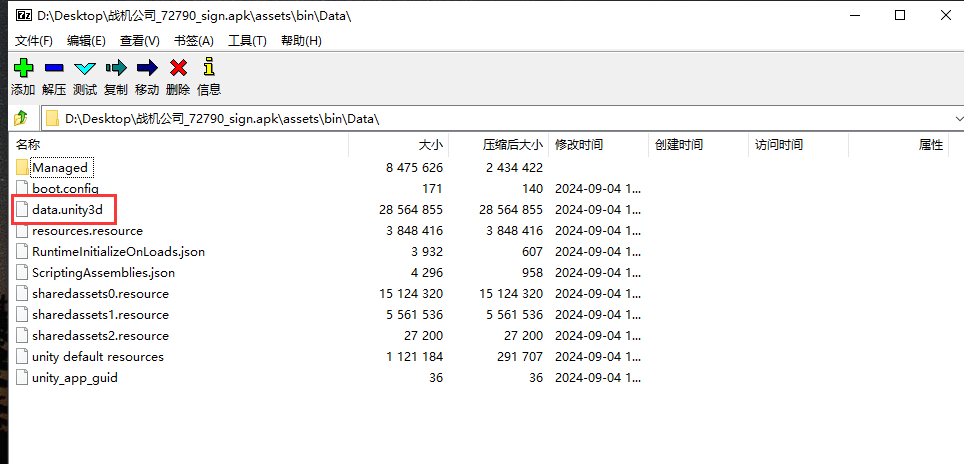Click the Managed folder icon
This screenshot has height=464, width=964.
coord(22,167)
